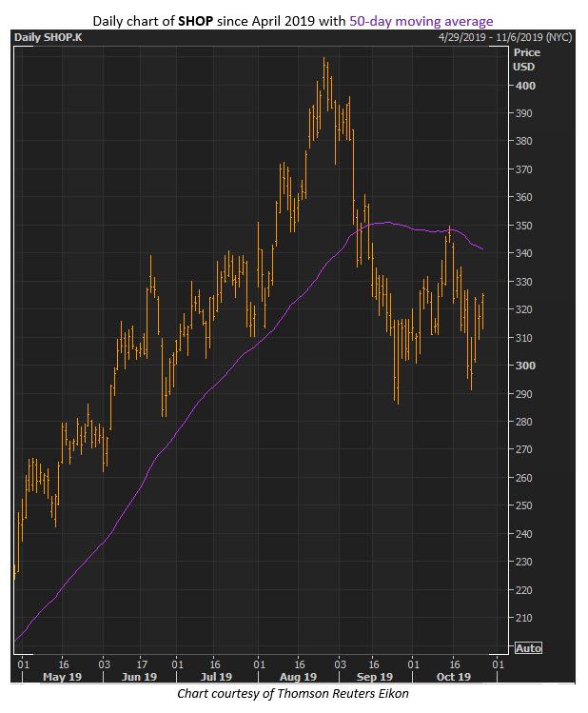
Task: Click the 03 date tick before Jun 19
Action: [104, 664]
